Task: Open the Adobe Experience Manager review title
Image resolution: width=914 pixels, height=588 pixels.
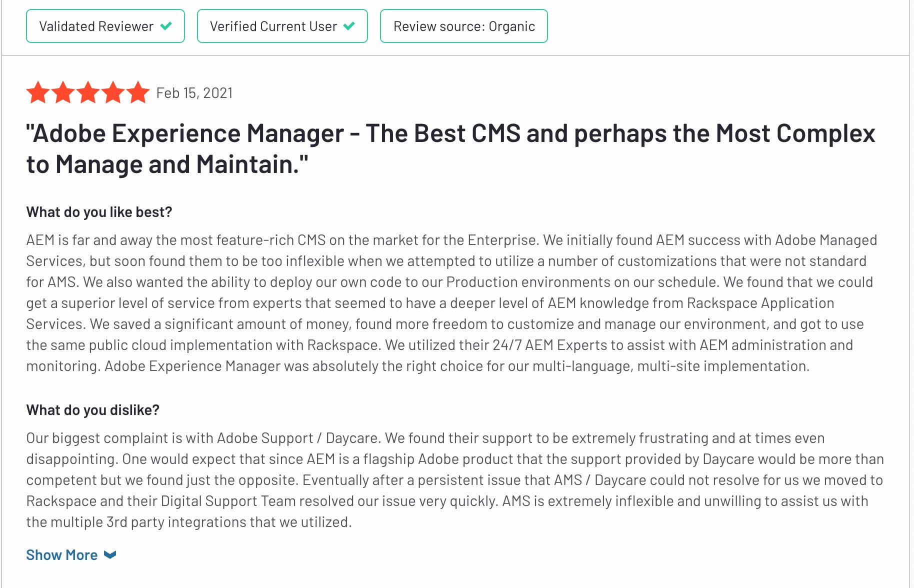Action: pyautogui.click(x=450, y=148)
